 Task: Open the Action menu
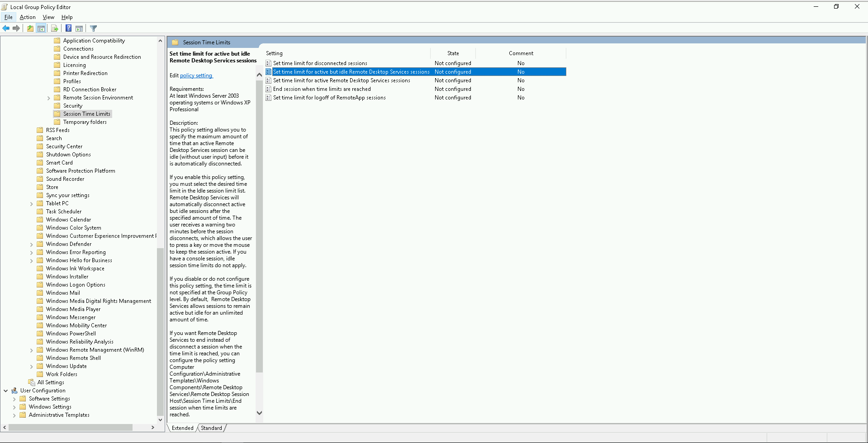tap(28, 17)
